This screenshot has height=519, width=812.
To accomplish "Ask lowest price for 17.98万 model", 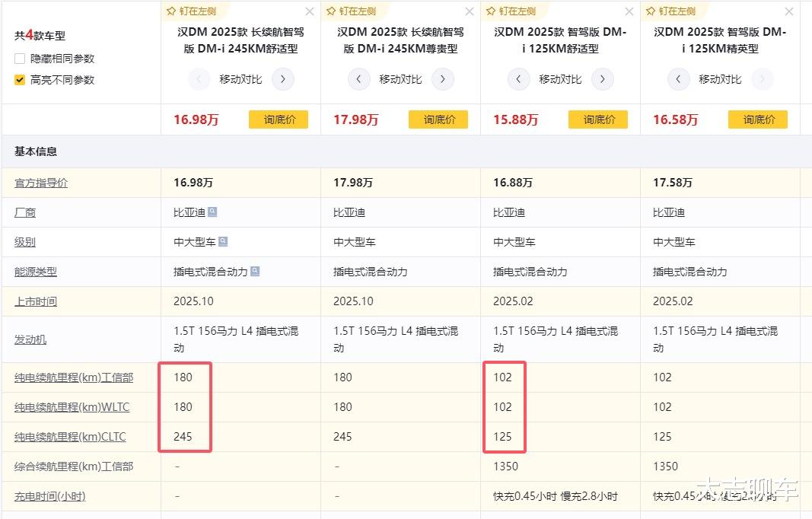I will click(438, 119).
